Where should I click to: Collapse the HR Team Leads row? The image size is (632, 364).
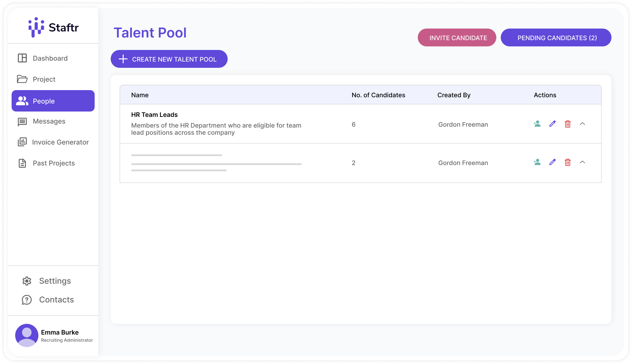pos(582,124)
